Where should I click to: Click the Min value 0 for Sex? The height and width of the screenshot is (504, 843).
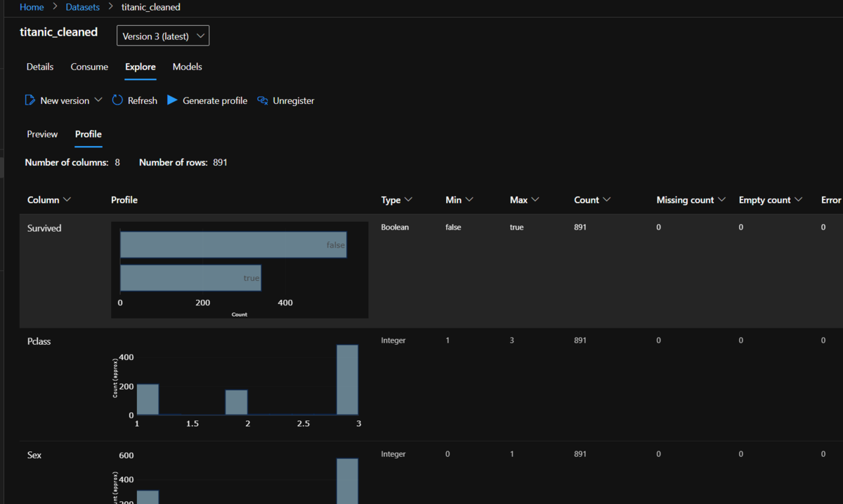coord(447,454)
